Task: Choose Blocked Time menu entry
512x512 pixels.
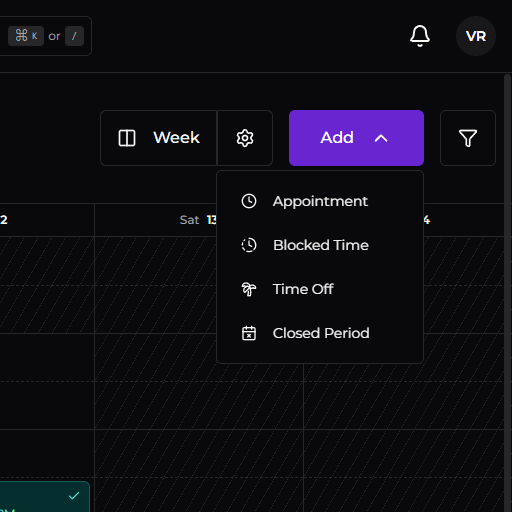Action: (320, 245)
